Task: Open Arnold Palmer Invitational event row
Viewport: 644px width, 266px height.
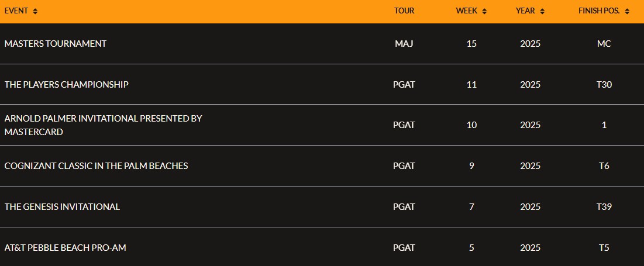Action: pyautogui.click(x=322, y=125)
